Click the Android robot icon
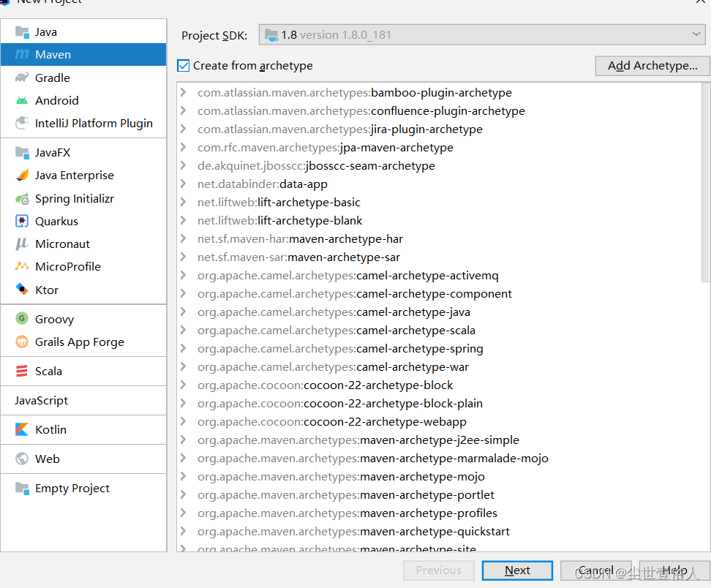Image resolution: width=711 pixels, height=588 pixels. coord(22,100)
